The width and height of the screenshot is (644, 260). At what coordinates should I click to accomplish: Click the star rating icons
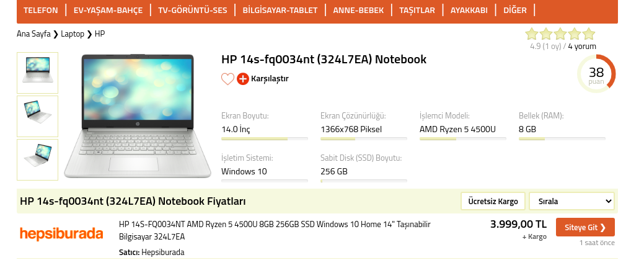click(x=560, y=34)
